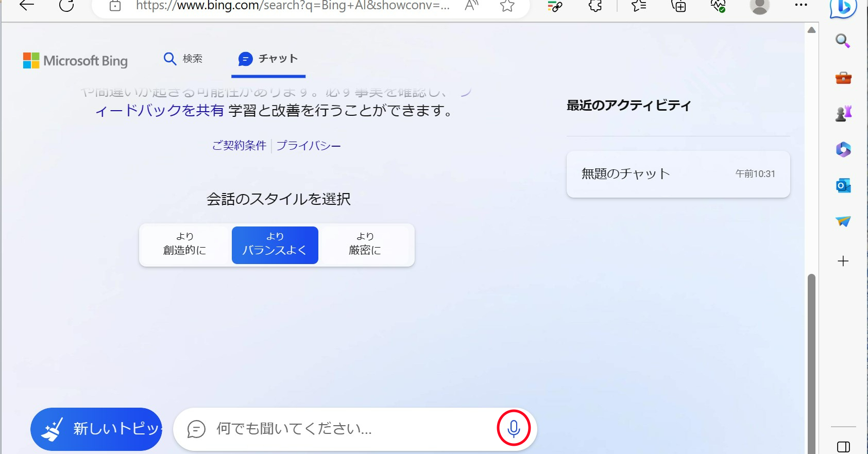This screenshot has width=868, height=454.
Task: Open the Favorites list icon
Action: coord(638,6)
